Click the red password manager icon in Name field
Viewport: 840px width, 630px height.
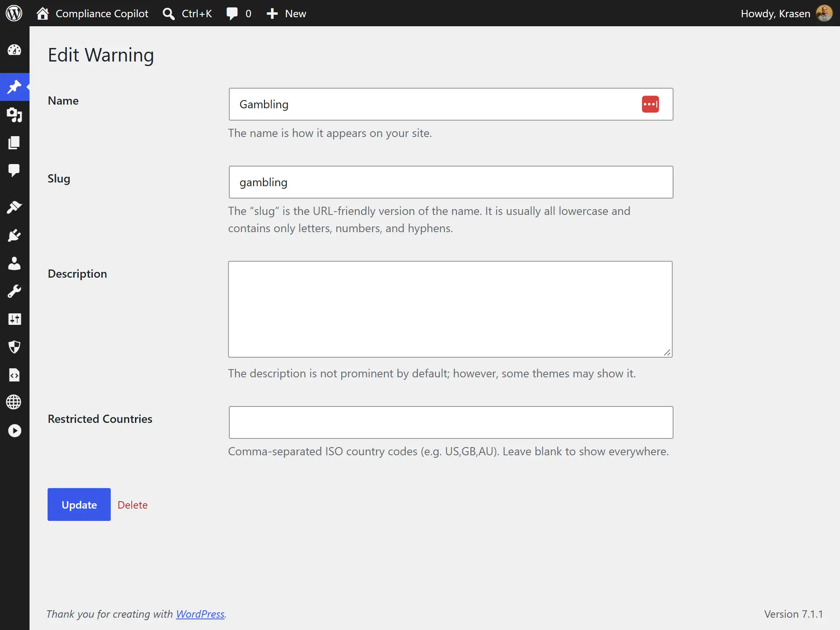click(x=650, y=104)
